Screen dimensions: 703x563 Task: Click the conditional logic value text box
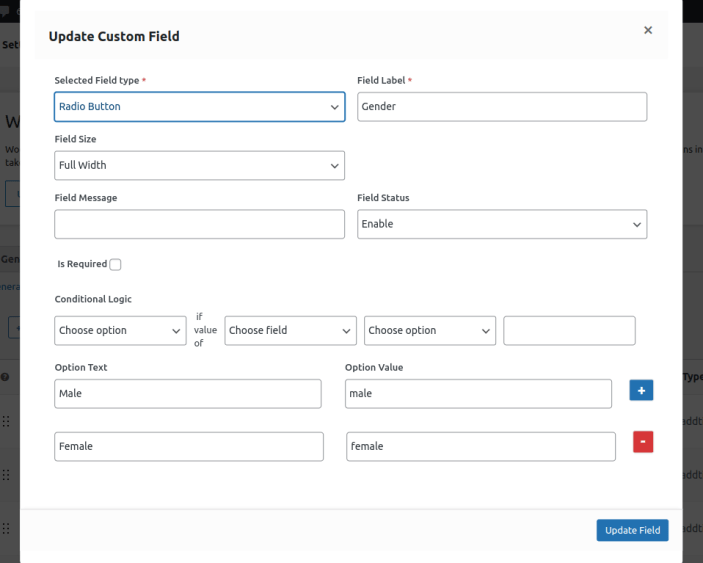pyautogui.click(x=569, y=330)
